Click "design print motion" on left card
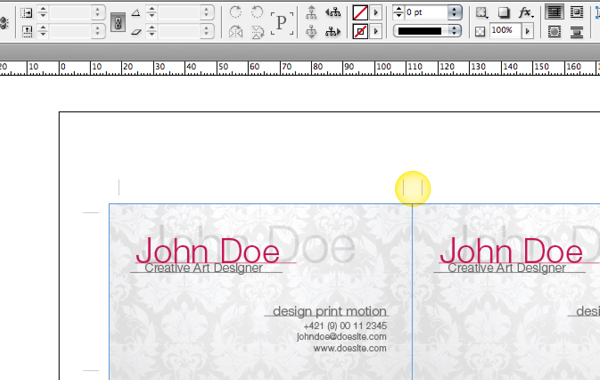Viewport: 600px width, 380px height. 329,312
